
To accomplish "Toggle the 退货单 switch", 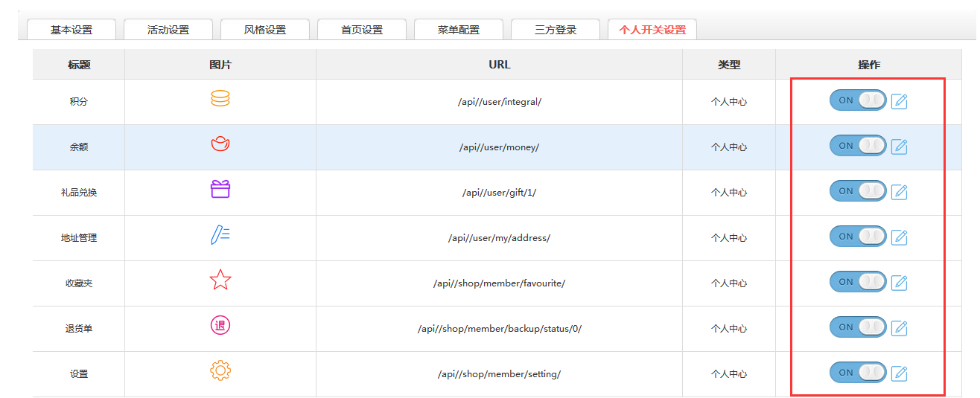I will pos(858,327).
